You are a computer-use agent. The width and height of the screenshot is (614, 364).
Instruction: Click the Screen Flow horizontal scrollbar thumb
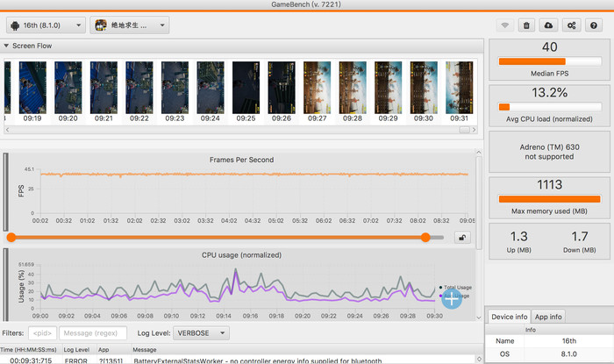(x=464, y=130)
